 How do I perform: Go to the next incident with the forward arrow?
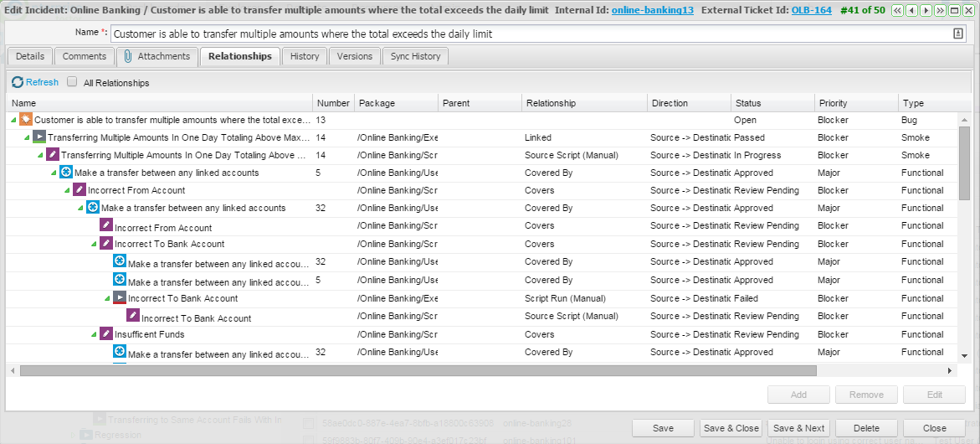coord(926,10)
